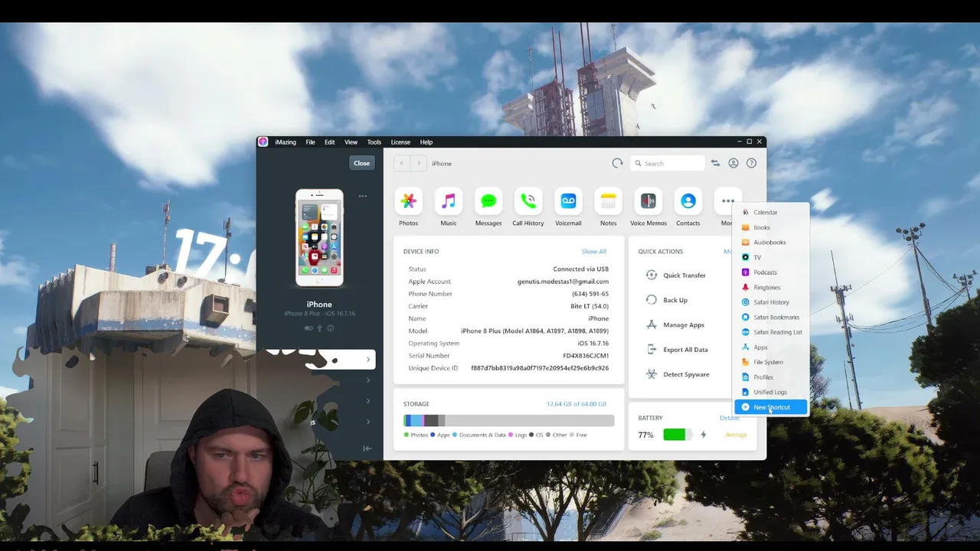Click the green battery level indicator
980x551 pixels.
[x=675, y=435]
